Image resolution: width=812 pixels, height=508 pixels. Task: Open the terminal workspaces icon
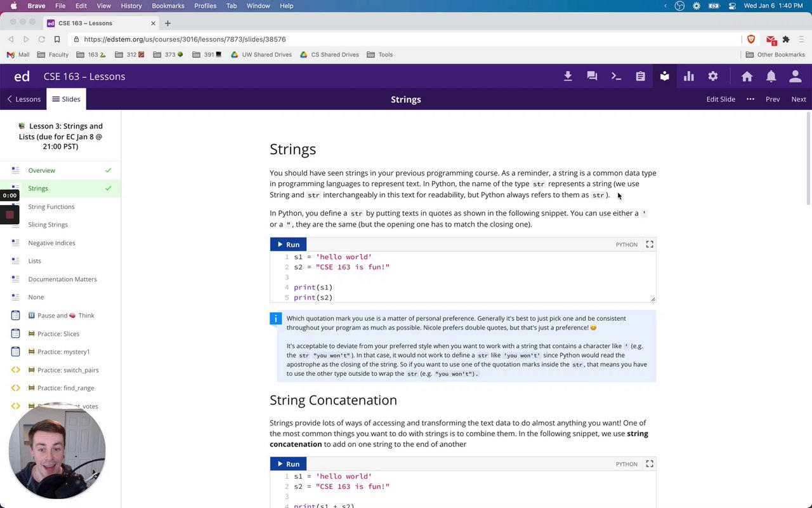(x=616, y=76)
